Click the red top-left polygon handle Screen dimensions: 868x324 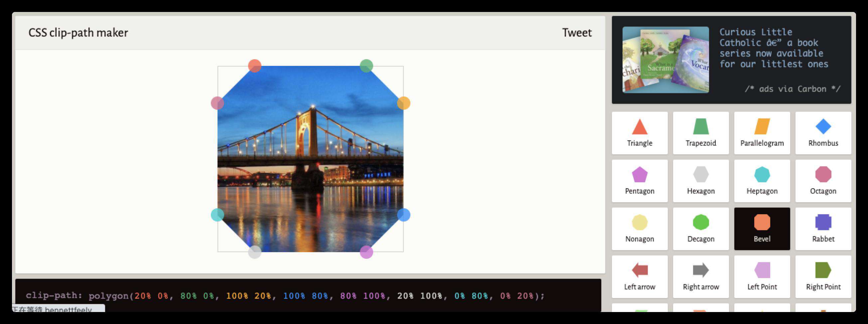pyautogui.click(x=255, y=66)
